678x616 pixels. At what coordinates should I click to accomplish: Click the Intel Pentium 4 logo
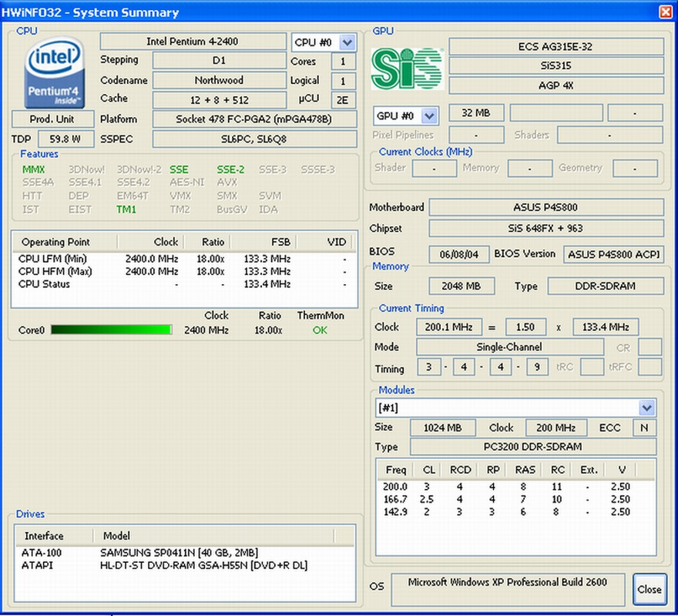point(55,72)
